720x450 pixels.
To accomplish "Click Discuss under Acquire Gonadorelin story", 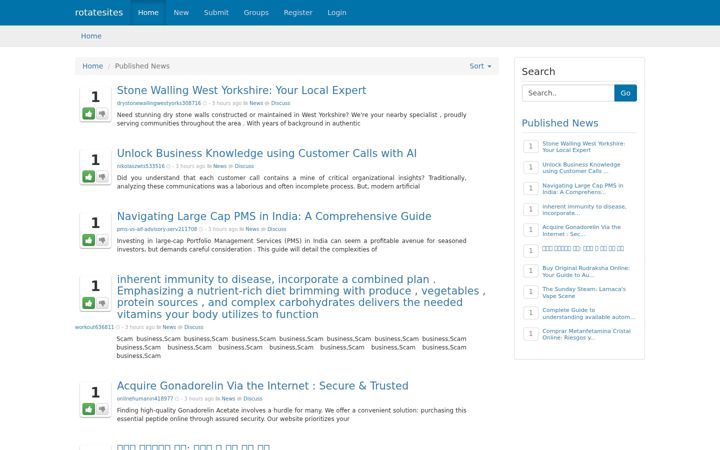I will pyautogui.click(x=253, y=399).
